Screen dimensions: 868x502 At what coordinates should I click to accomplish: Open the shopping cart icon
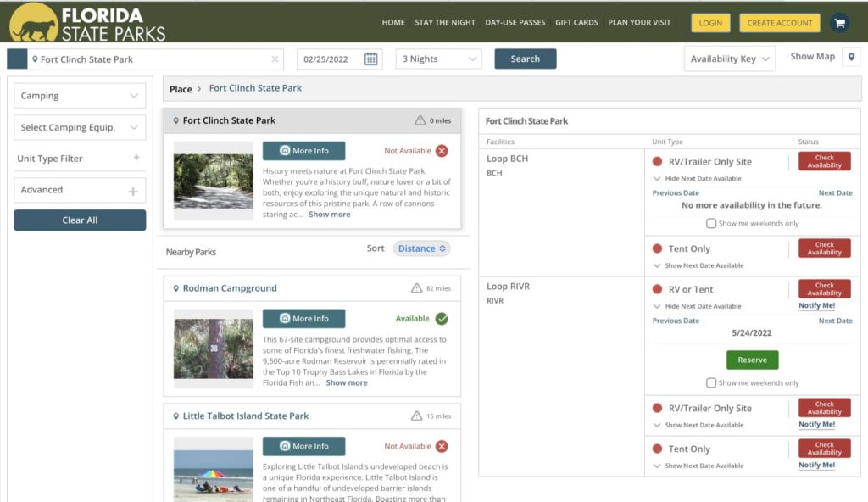(839, 23)
